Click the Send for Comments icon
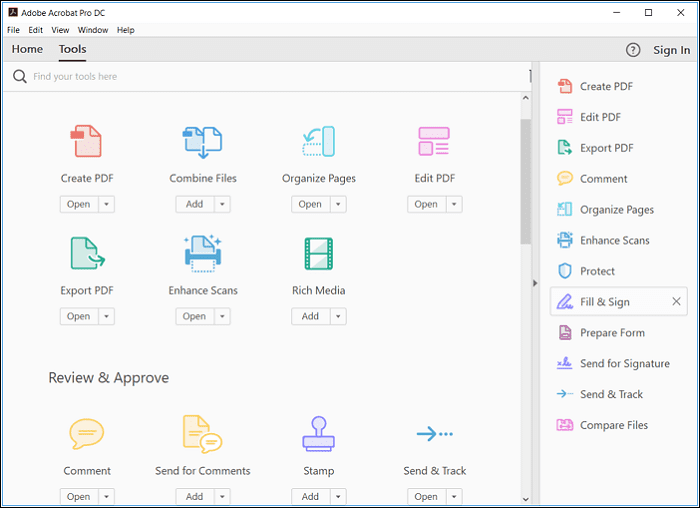The height and width of the screenshot is (508, 700). coord(203,433)
